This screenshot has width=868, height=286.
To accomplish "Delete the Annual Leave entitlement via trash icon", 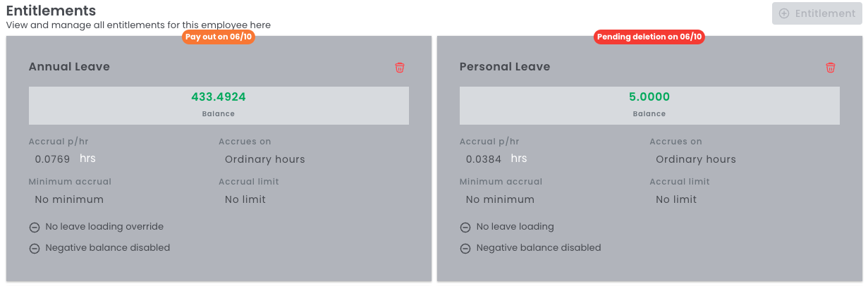I will [400, 68].
